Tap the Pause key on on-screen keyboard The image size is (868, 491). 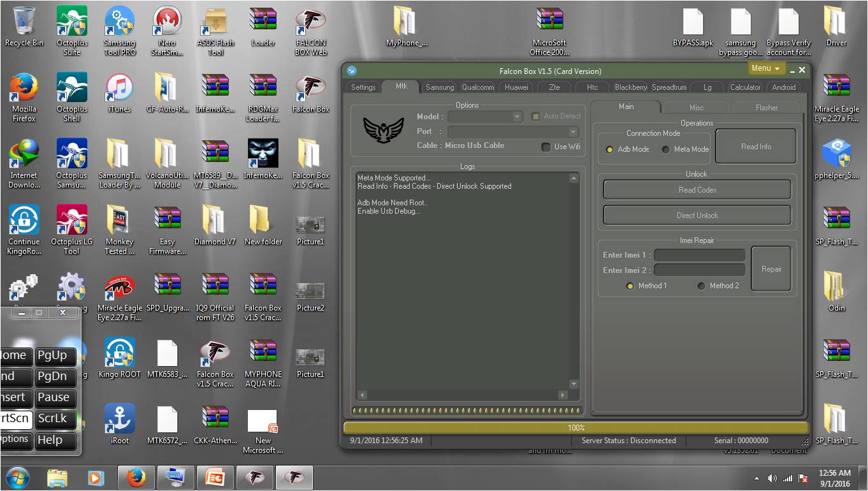pyautogui.click(x=55, y=398)
